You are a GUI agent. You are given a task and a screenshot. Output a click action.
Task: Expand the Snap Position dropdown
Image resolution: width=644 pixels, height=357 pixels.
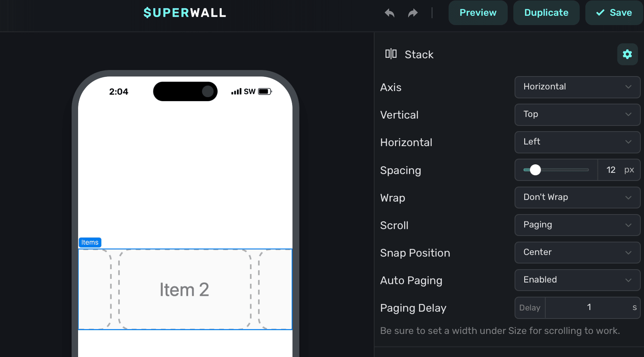coord(577,253)
